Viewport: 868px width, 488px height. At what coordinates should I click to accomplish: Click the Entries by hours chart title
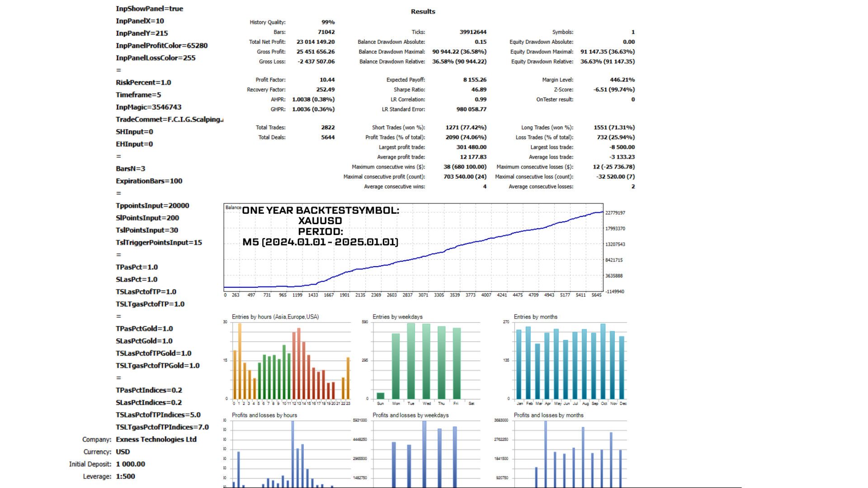pos(275,317)
